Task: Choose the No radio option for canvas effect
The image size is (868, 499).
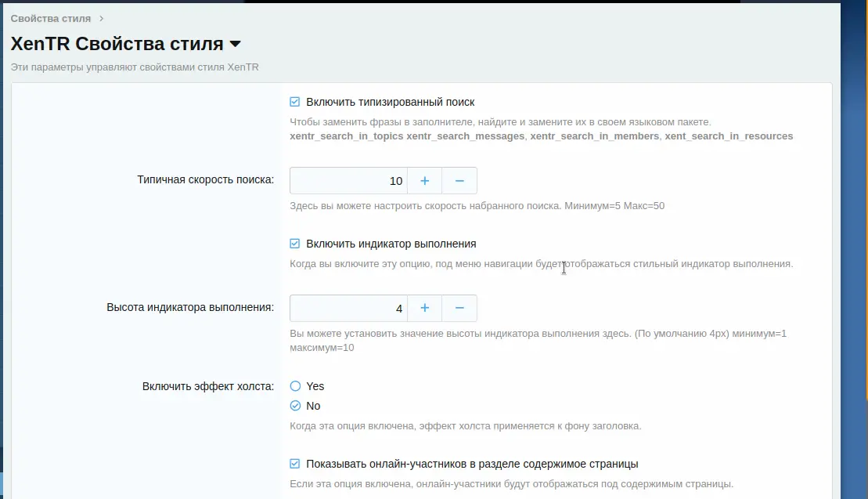Action: (295, 406)
